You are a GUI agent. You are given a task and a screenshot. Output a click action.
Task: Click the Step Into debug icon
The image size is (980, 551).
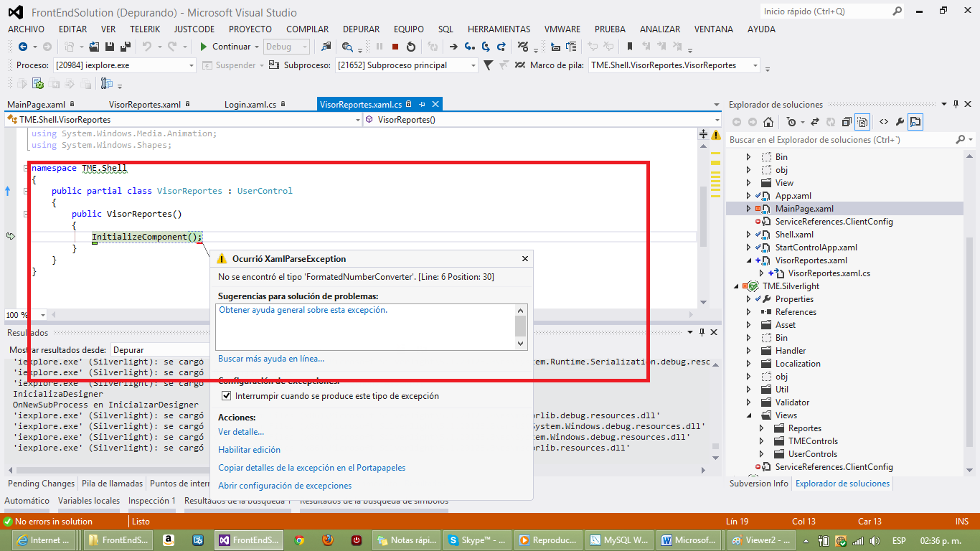pos(469,47)
